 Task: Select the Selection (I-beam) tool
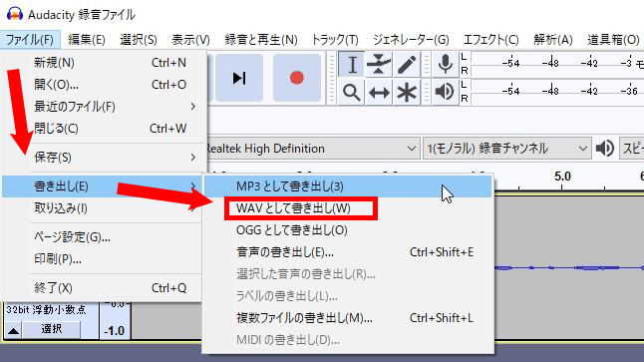point(352,65)
